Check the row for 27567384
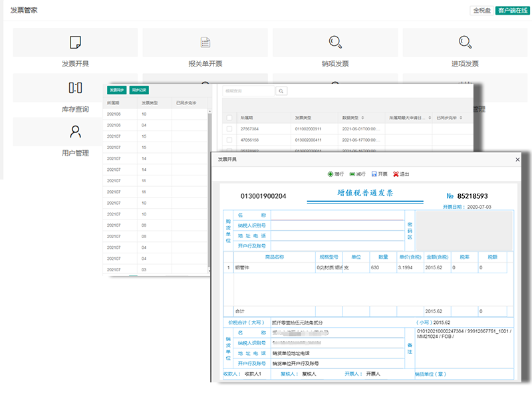 tap(229, 128)
